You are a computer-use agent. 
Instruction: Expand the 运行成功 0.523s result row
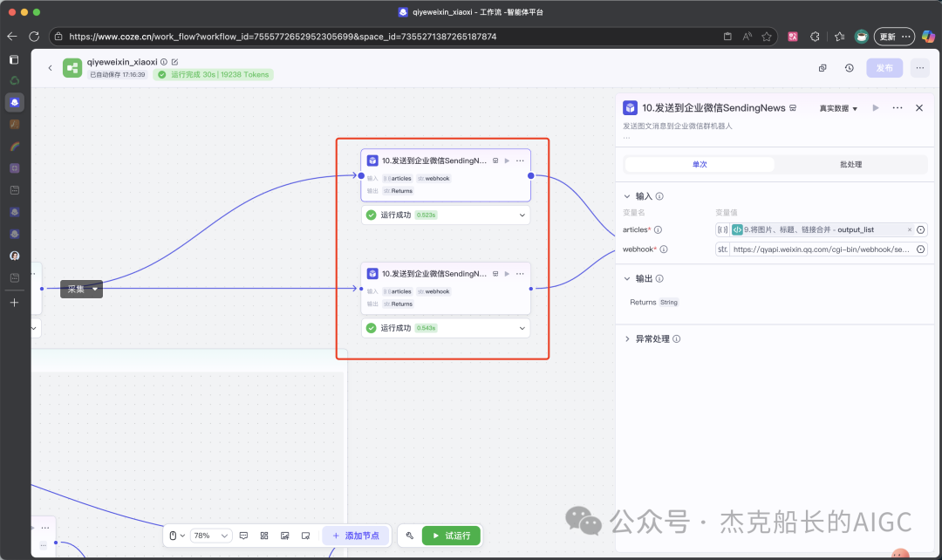[x=446, y=215]
